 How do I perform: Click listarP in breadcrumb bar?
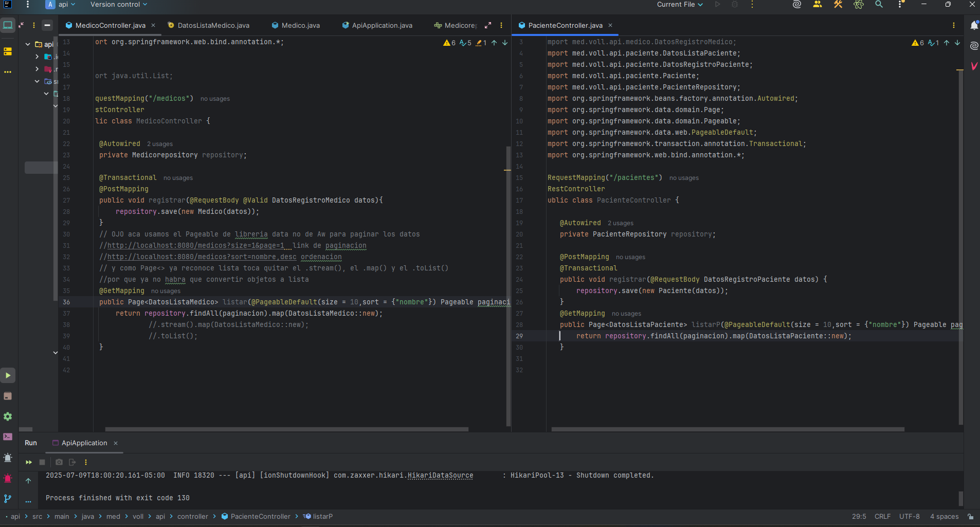click(318, 517)
